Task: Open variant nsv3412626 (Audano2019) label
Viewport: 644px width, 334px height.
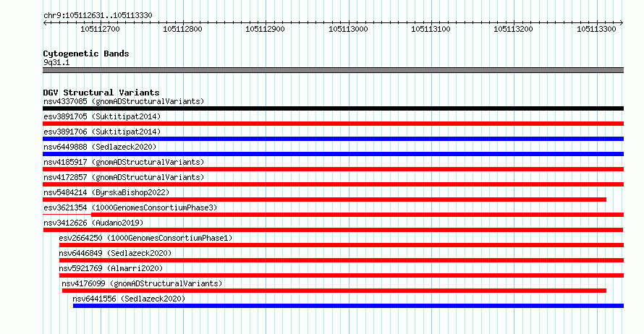Action: [x=93, y=223]
